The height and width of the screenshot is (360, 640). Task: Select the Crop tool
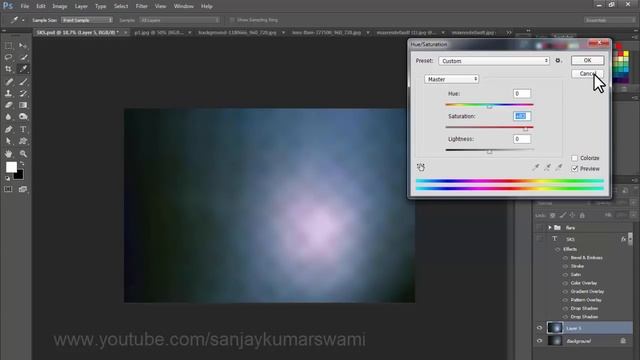tap(8, 69)
